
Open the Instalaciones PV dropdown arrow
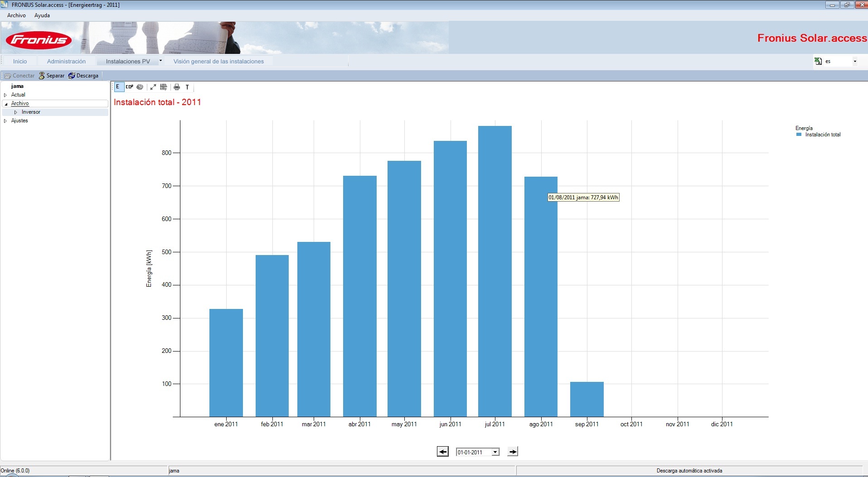pyautogui.click(x=160, y=61)
